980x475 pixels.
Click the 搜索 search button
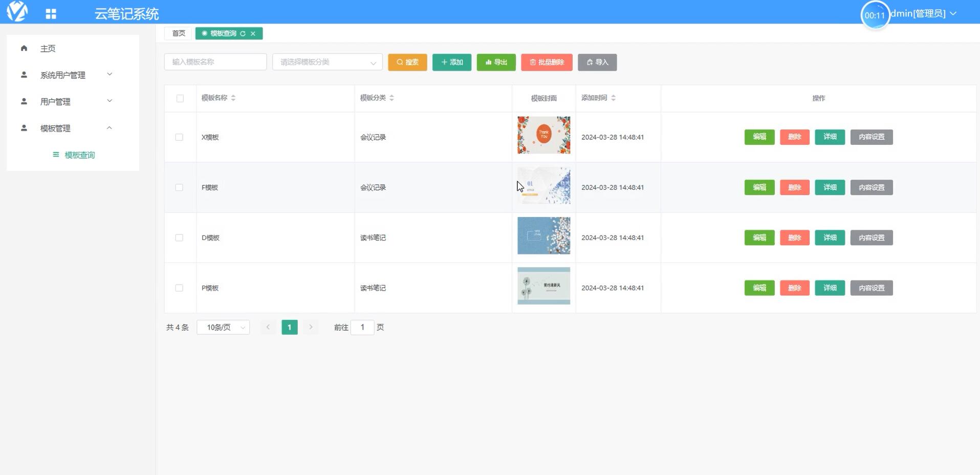pos(407,62)
